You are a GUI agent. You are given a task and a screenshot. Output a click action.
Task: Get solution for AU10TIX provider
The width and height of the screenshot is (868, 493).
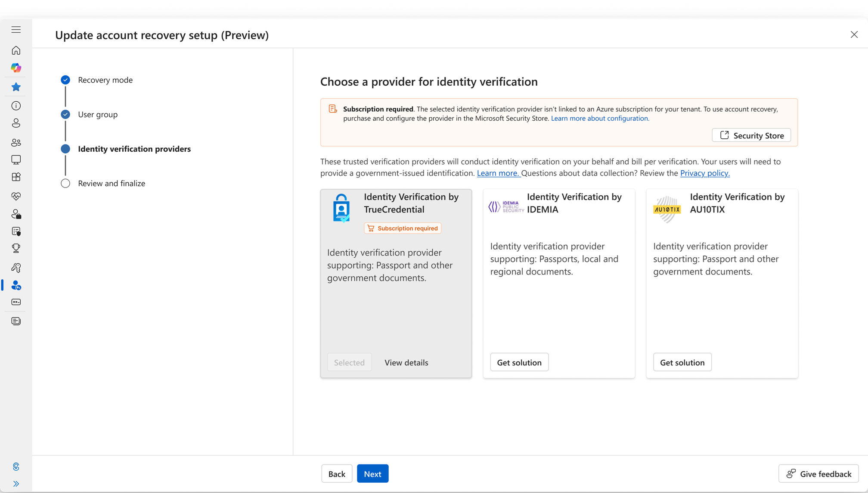pos(682,362)
